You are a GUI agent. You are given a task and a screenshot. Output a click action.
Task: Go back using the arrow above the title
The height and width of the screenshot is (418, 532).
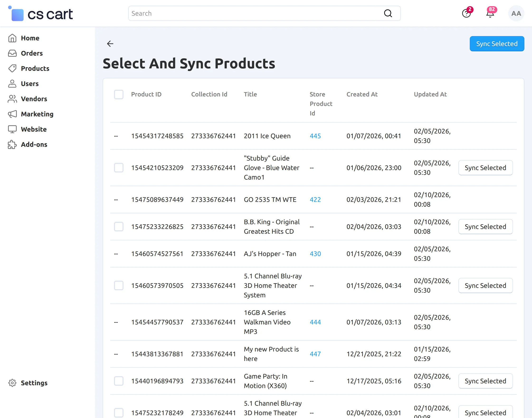coord(110,43)
